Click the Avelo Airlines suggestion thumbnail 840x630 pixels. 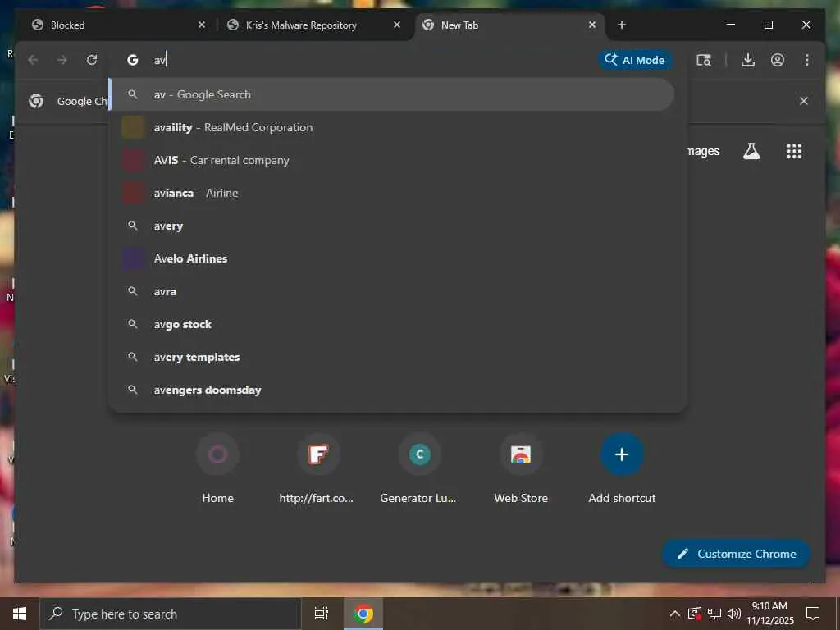[x=133, y=258]
